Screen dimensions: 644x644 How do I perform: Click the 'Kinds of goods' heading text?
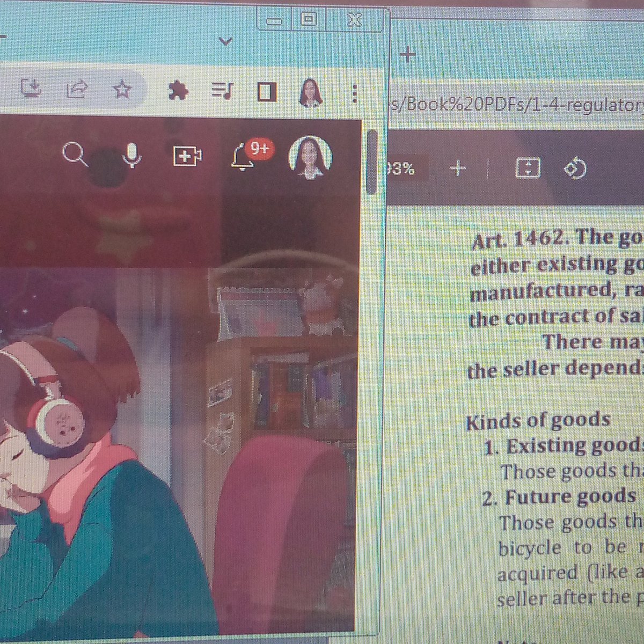click(538, 420)
